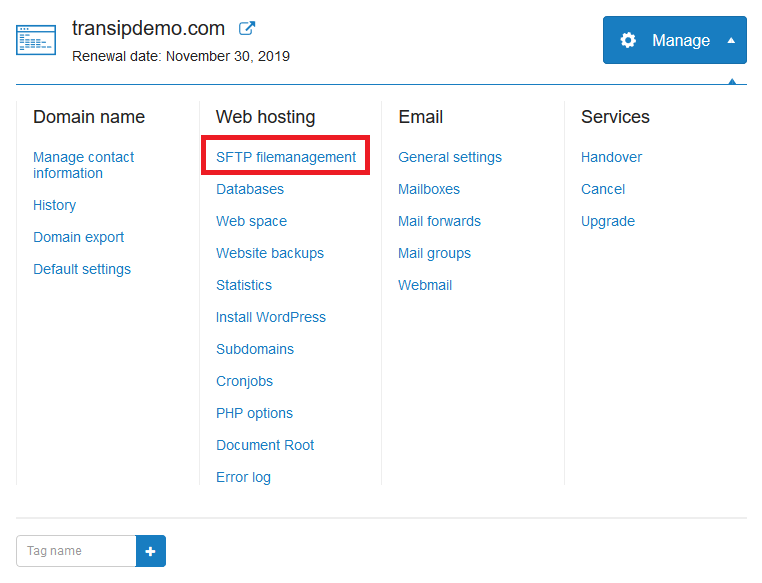Image resolution: width=762 pixels, height=583 pixels.
Task: Choose Install WordPress
Action: (271, 317)
